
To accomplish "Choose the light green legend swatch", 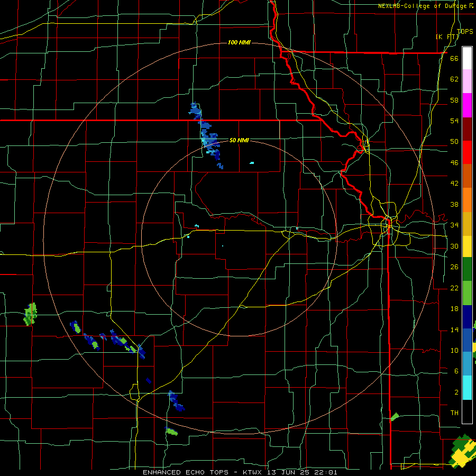I will pos(467,293).
